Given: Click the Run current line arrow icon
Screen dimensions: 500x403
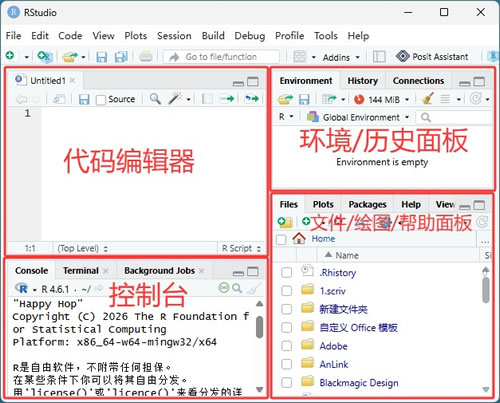Looking at the screenshot, I should tap(227, 99).
